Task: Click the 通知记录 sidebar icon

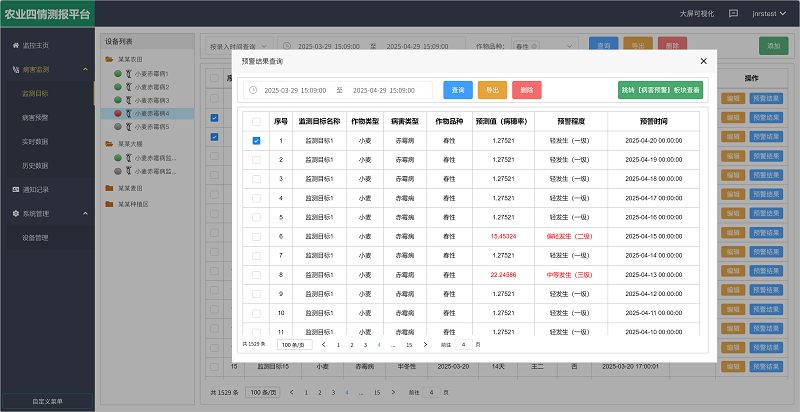Action: (14, 189)
